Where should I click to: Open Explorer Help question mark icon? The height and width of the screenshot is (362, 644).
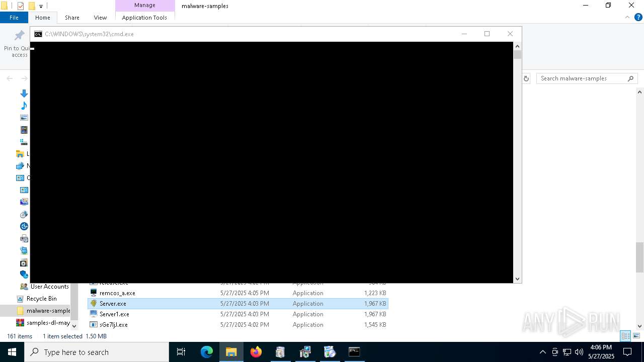(x=638, y=17)
